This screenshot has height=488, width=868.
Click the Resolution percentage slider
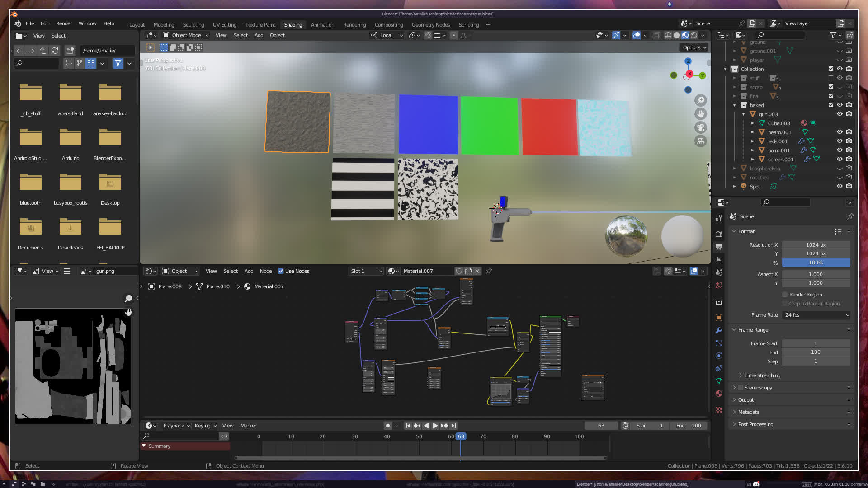pyautogui.click(x=816, y=263)
